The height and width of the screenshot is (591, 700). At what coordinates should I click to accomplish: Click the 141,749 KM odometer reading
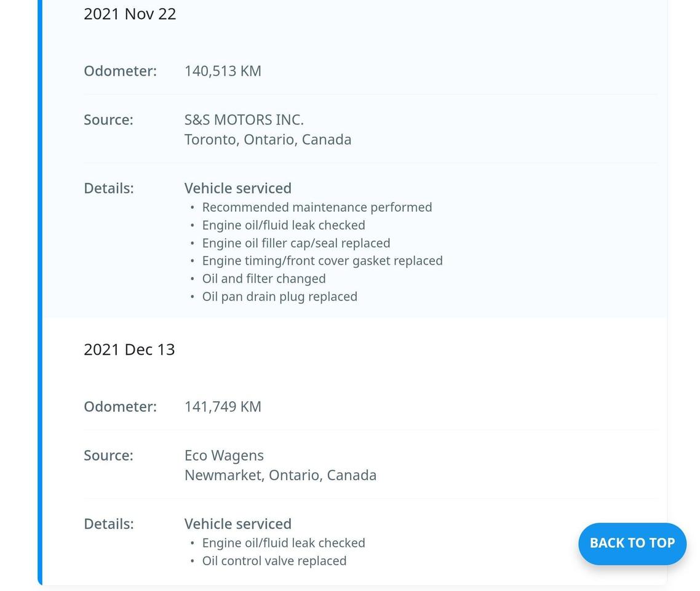point(223,406)
